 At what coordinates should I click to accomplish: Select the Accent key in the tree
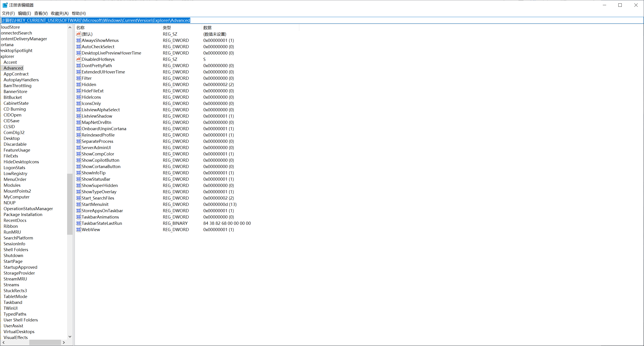10,62
